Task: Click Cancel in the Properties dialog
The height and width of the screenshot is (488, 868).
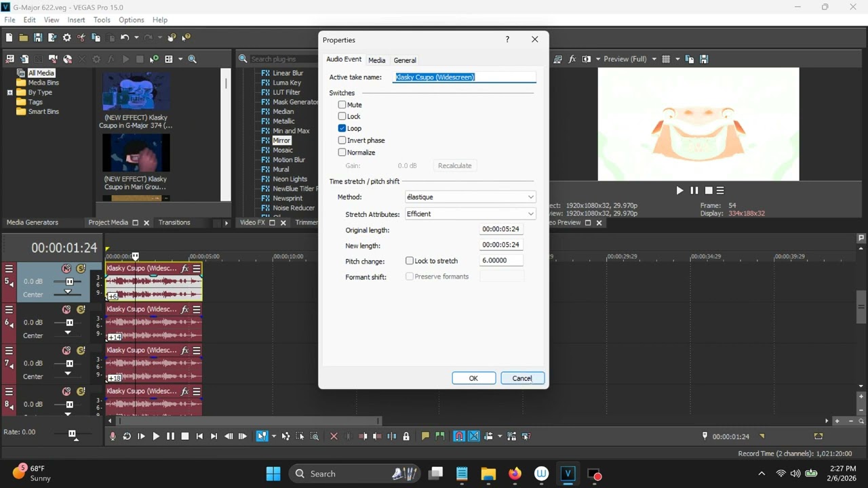Action: (522, 378)
